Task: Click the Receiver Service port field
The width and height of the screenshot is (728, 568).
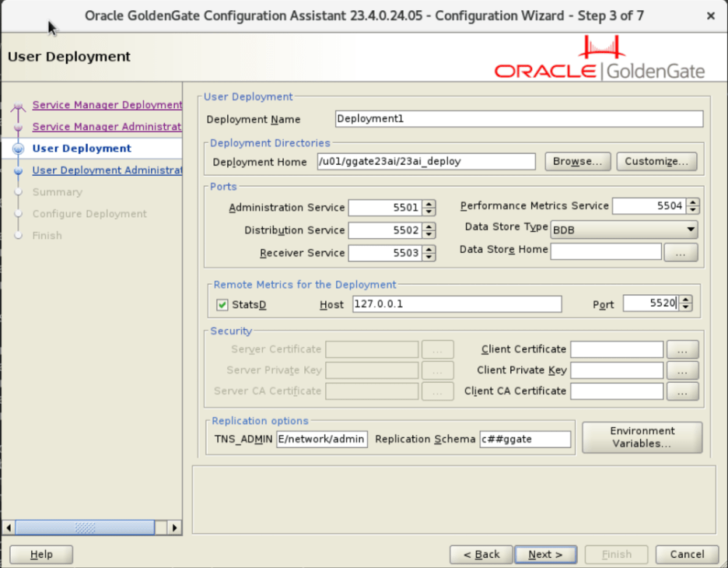Action: (385, 253)
